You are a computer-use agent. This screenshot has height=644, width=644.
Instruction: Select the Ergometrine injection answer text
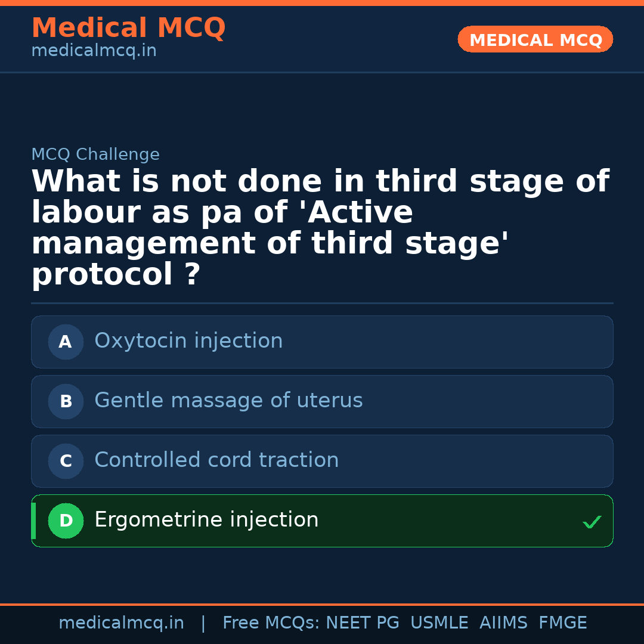[206, 520]
